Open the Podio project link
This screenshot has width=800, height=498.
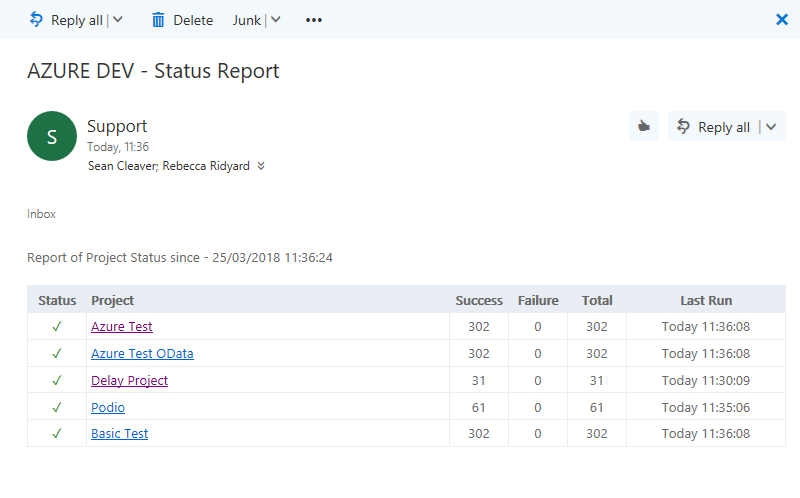pos(108,407)
